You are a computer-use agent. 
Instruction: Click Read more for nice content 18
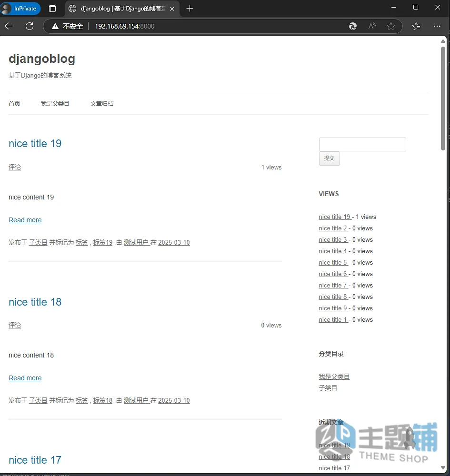click(25, 378)
